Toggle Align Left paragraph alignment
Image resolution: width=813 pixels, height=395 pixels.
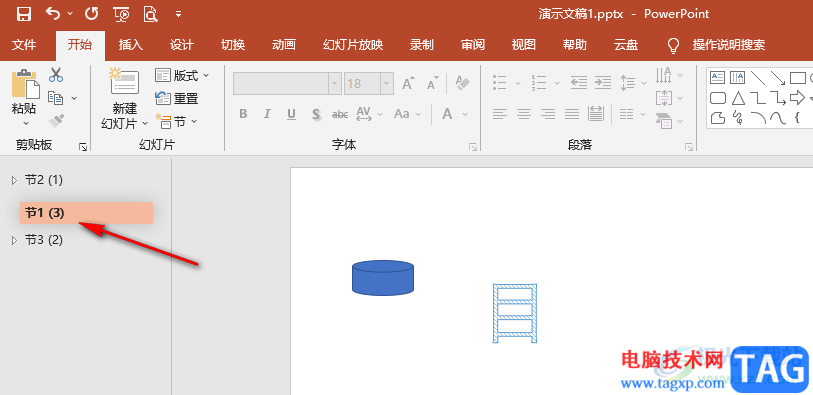pos(500,114)
